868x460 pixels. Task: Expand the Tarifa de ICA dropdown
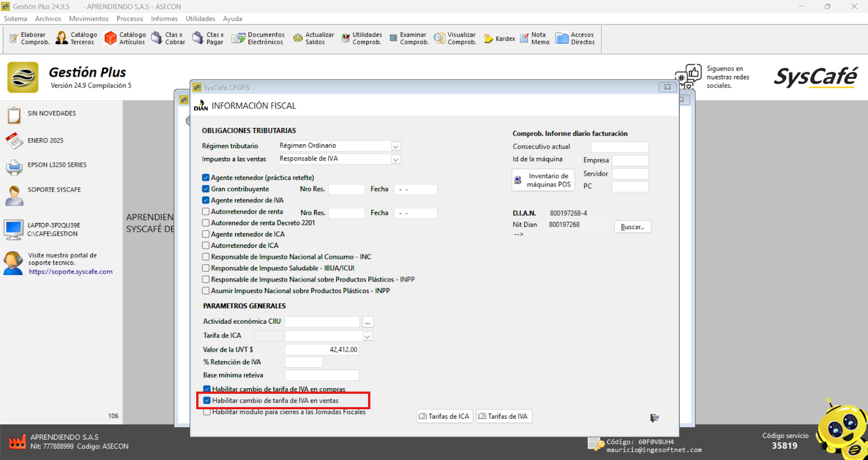[367, 337]
